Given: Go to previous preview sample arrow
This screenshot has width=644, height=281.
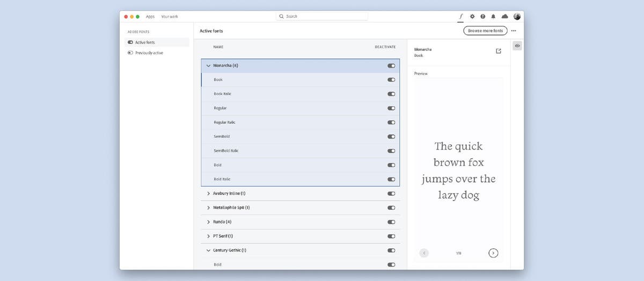Looking at the screenshot, I should tap(424, 253).
